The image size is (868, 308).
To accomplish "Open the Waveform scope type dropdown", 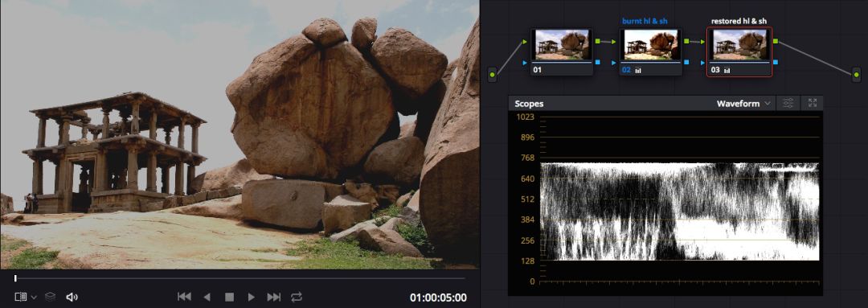I will point(743,104).
